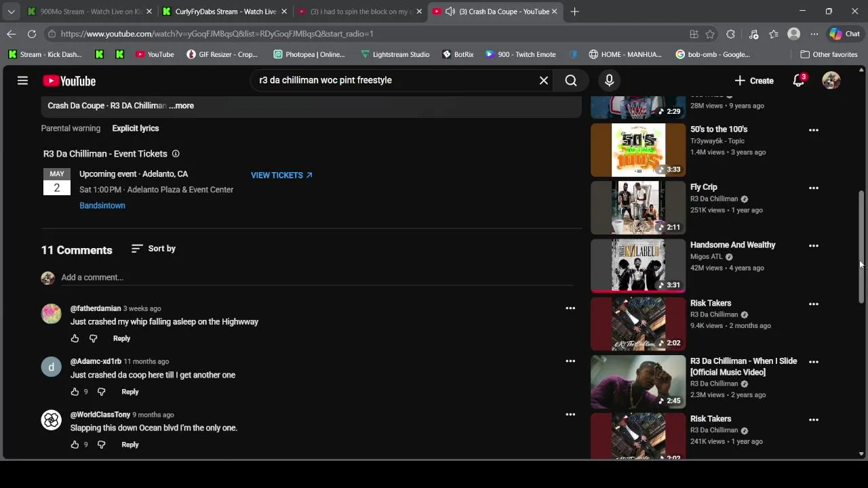Open options menu for @WorldClassTony comment
Viewport: 868px width, 488px height.
tap(570, 414)
